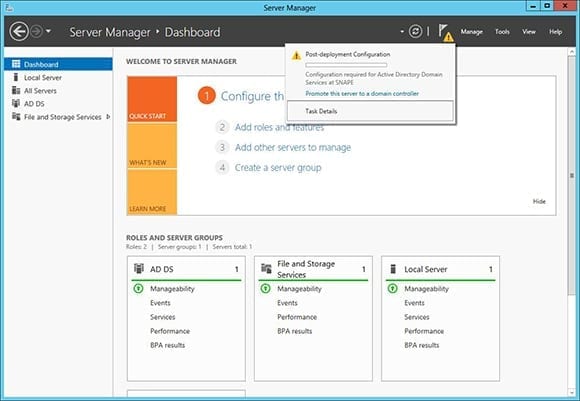580x401 pixels.
Task: Open Local Server BPA results
Action: (x=422, y=345)
